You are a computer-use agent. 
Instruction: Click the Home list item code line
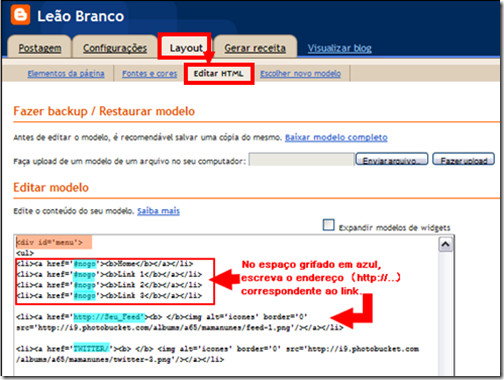(105, 264)
